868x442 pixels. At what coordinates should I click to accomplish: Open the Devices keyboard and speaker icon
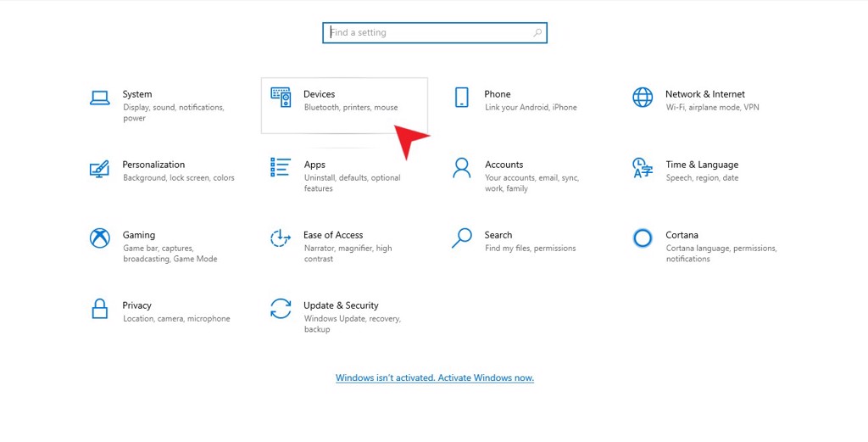click(x=281, y=98)
